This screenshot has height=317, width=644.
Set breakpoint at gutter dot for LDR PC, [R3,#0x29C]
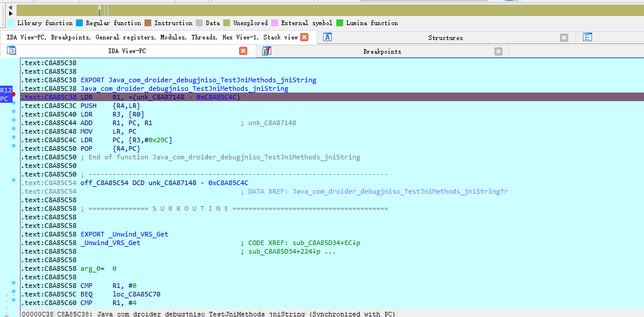(14, 137)
